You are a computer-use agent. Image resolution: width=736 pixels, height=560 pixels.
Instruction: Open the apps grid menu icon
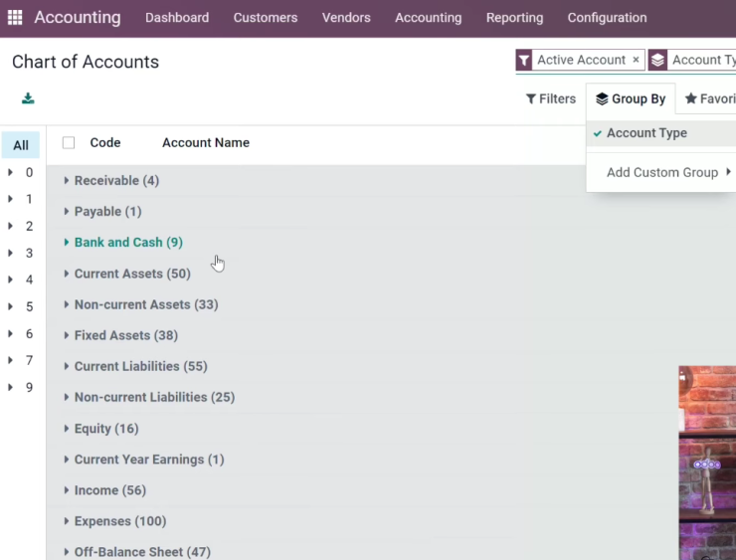click(x=15, y=17)
